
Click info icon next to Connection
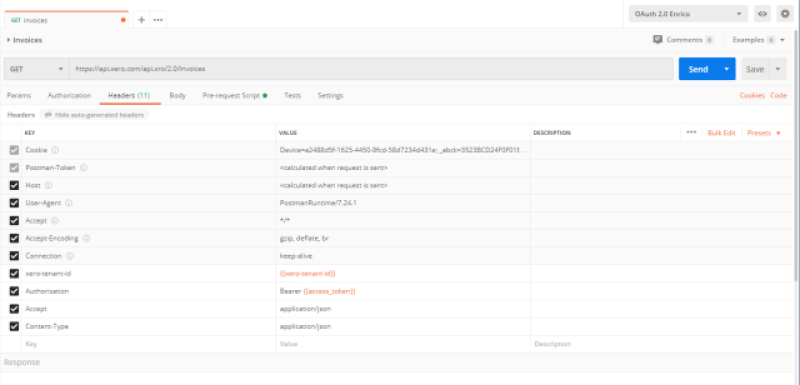pyautogui.click(x=70, y=256)
